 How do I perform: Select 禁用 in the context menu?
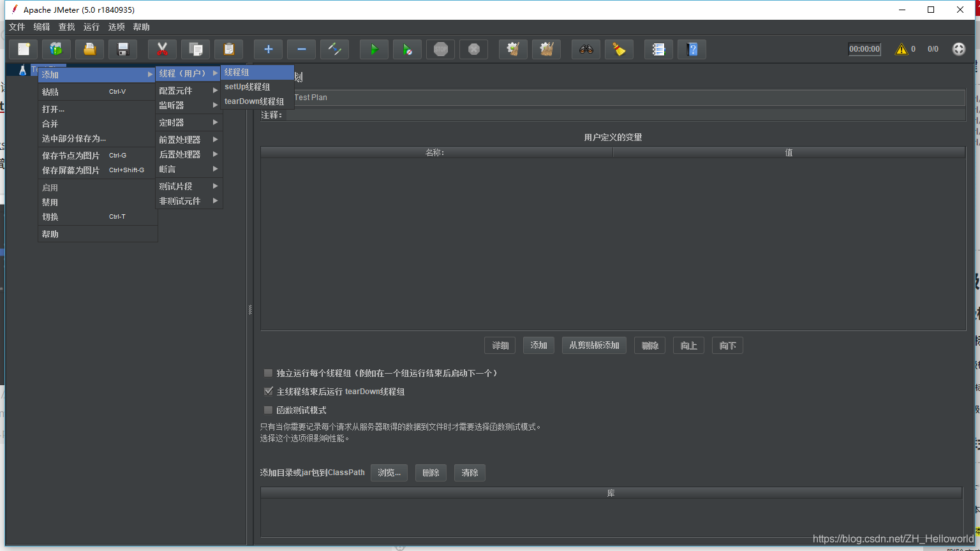(x=98, y=202)
